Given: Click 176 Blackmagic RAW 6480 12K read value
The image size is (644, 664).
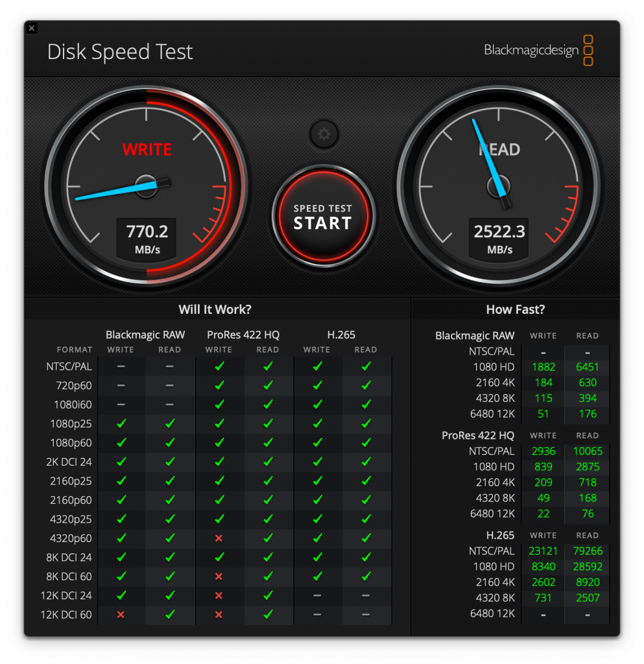Looking at the screenshot, I should [x=588, y=414].
